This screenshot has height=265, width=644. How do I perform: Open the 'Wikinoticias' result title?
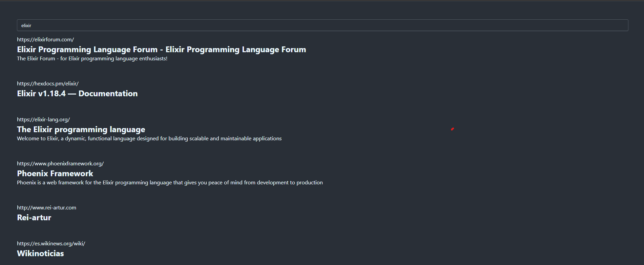coord(40,253)
